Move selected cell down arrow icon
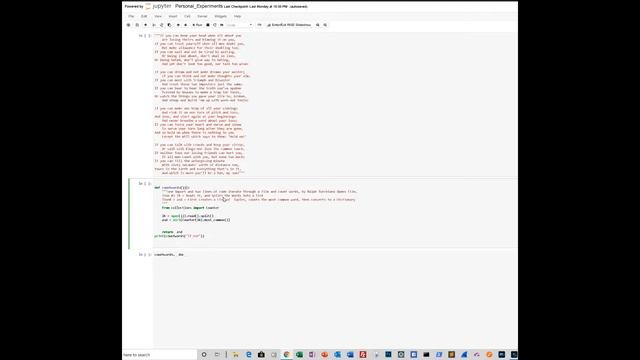This screenshot has height=360, width=640. click(x=185, y=25)
